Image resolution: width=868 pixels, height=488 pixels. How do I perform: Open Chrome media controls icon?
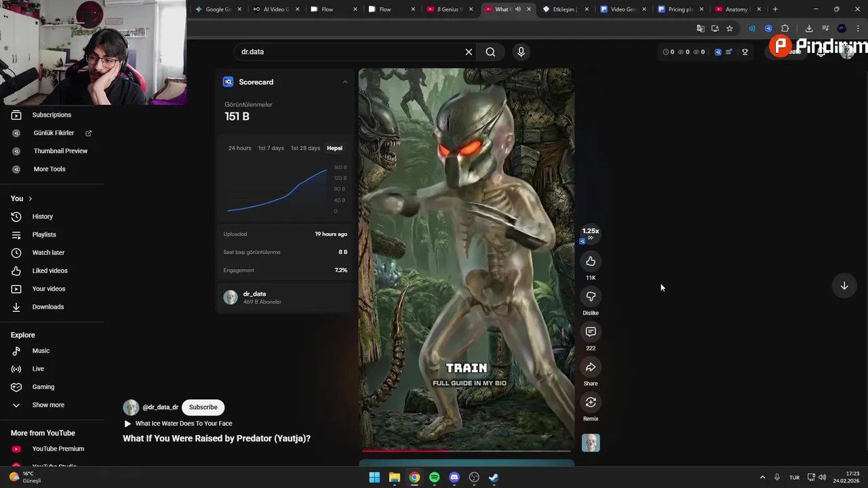pyautogui.click(x=825, y=28)
